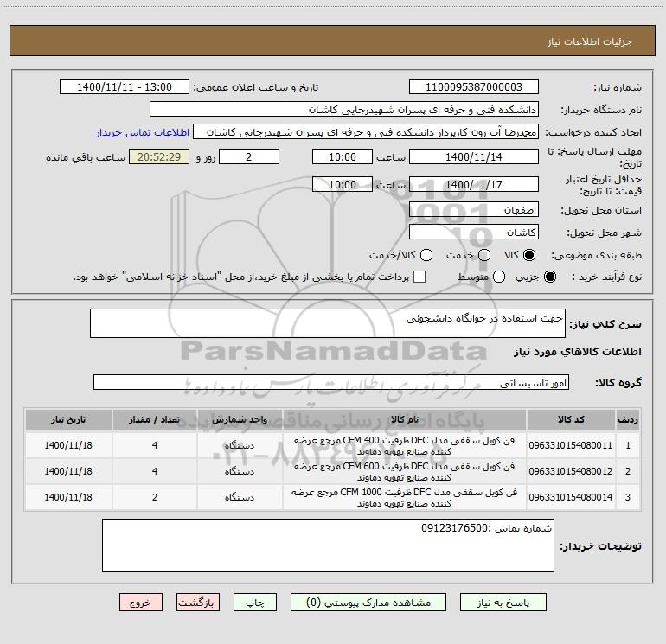This screenshot has width=666, height=644.
Task: Click the 600 CFM fan coil item name
Action: [x=405, y=472]
